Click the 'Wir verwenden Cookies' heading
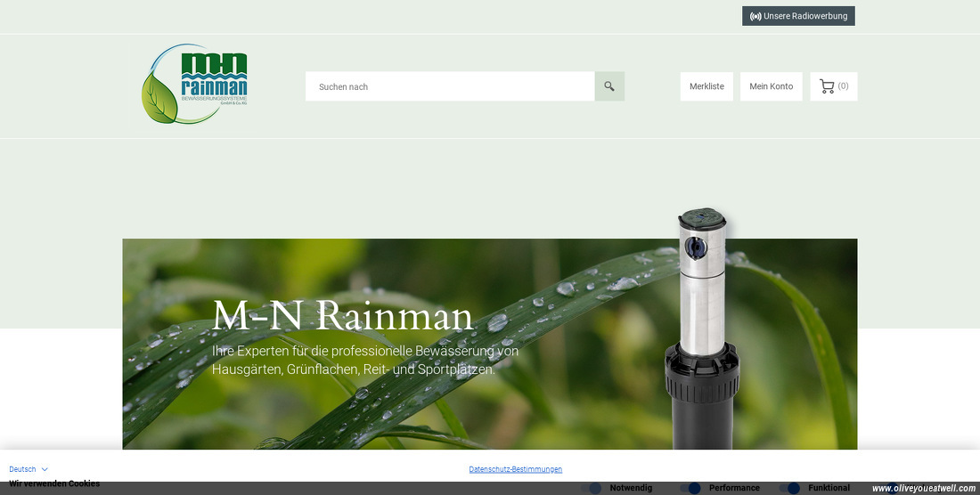 (54, 483)
